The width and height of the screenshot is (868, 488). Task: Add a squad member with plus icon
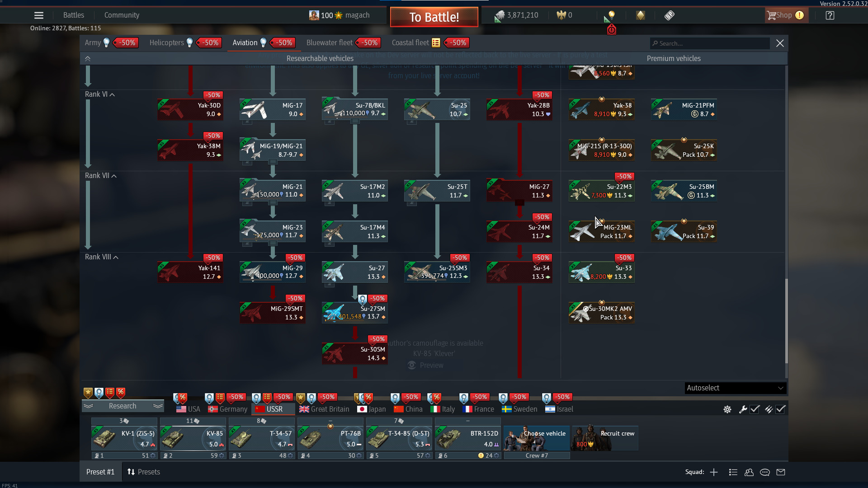[x=714, y=472]
